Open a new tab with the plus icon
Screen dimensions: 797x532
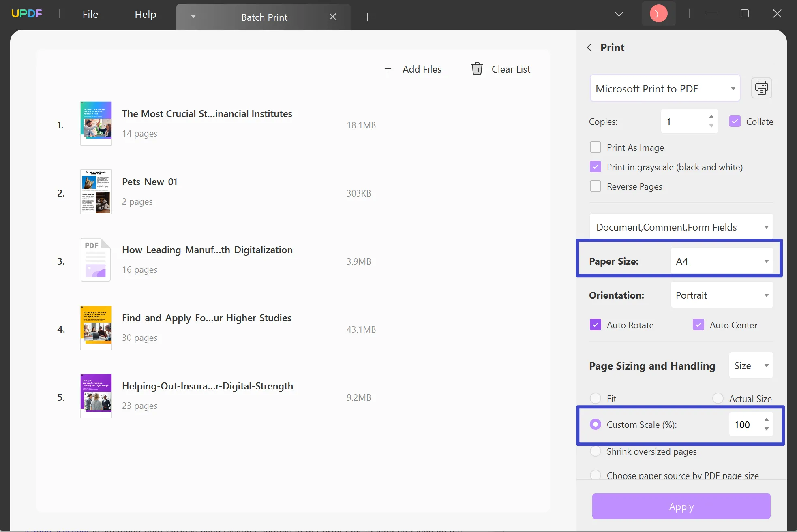pos(367,17)
